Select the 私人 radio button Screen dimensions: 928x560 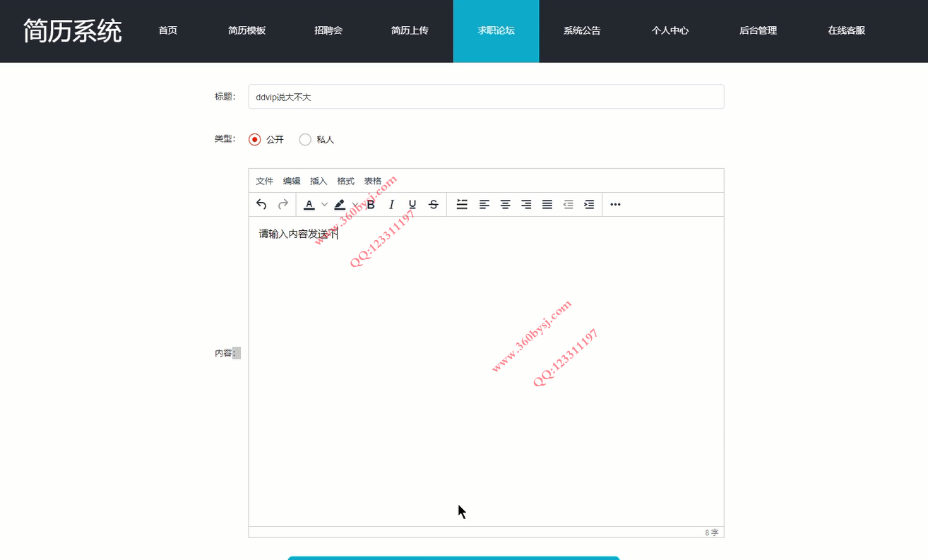[x=305, y=140]
